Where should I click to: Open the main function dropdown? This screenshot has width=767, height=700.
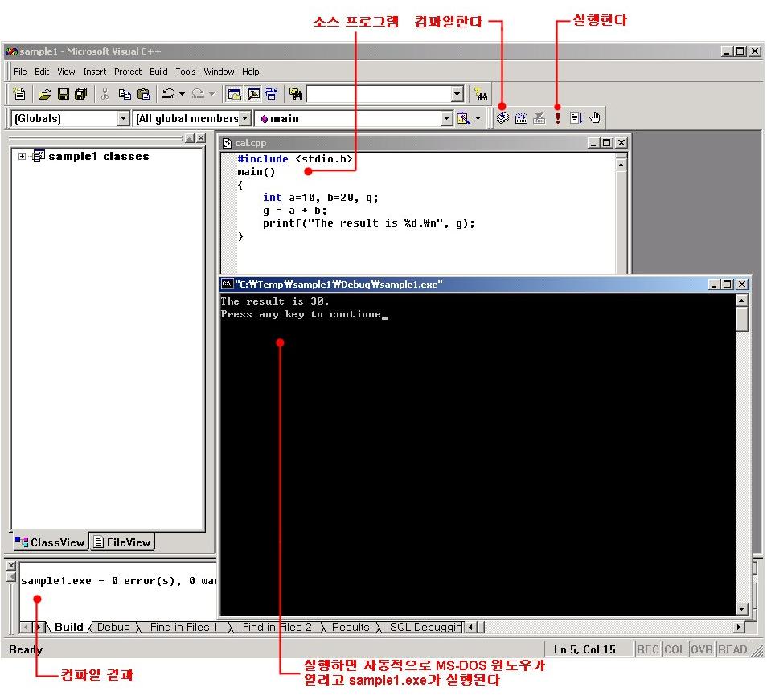pyautogui.click(x=446, y=118)
